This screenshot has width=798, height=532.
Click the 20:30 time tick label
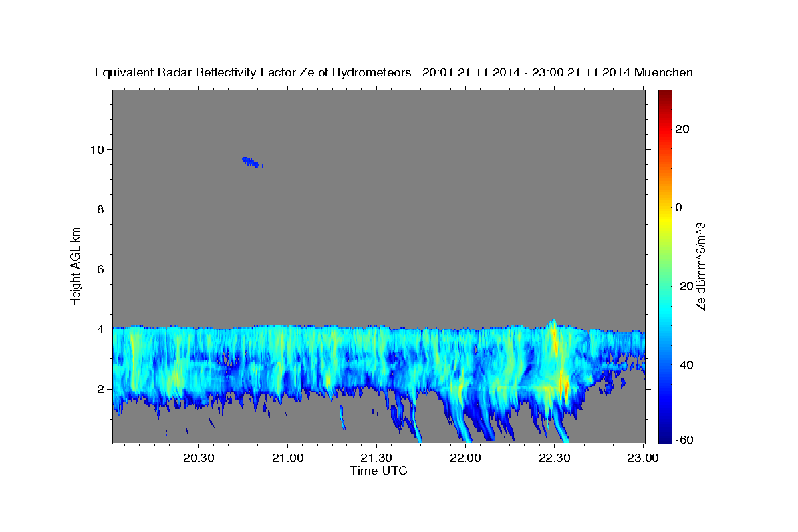pos(199,458)
